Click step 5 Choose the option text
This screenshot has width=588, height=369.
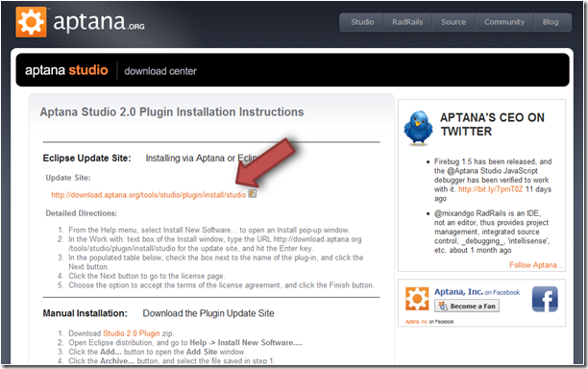(x=221, y=285)
